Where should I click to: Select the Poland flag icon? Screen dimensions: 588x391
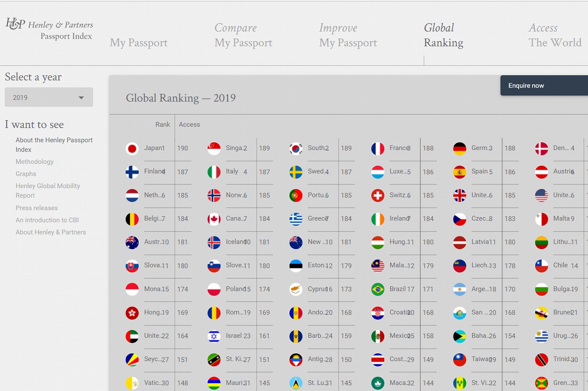(x=214, y=290)
